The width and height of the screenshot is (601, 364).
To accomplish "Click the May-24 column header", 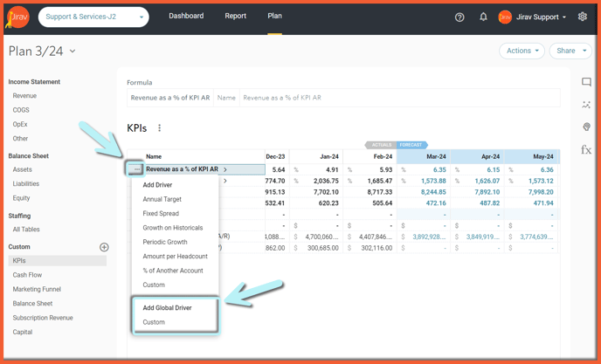I will tap(531, 156).
